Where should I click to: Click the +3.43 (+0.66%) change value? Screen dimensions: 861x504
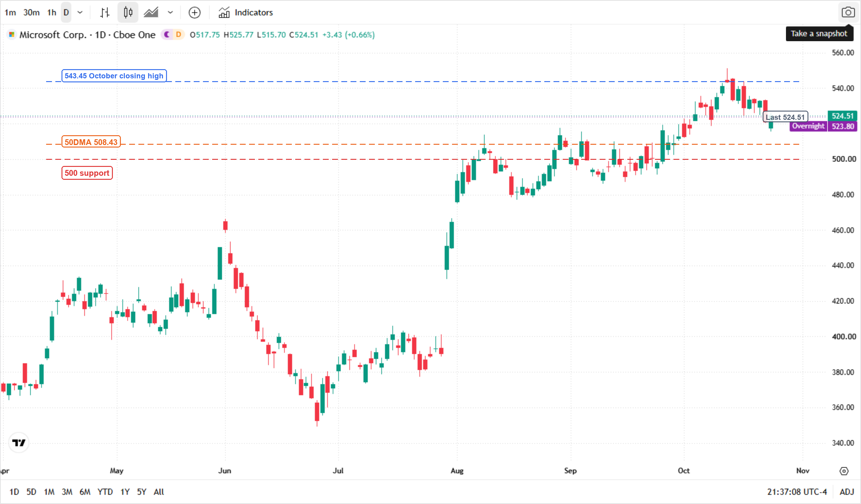click(x=348, y=35)
